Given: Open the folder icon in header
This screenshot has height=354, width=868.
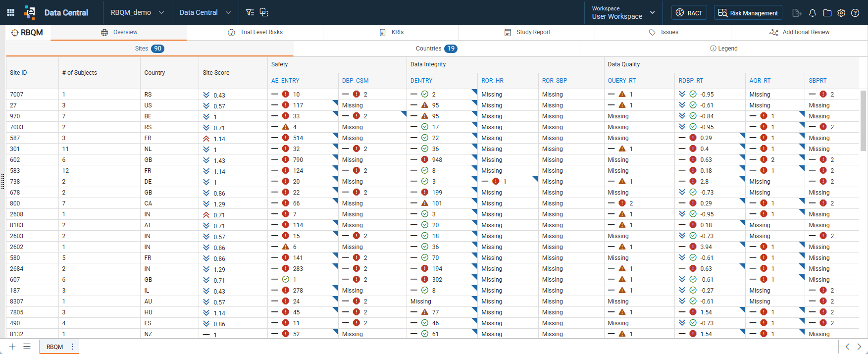Looking at the screenshot, I should coord(827,13).
